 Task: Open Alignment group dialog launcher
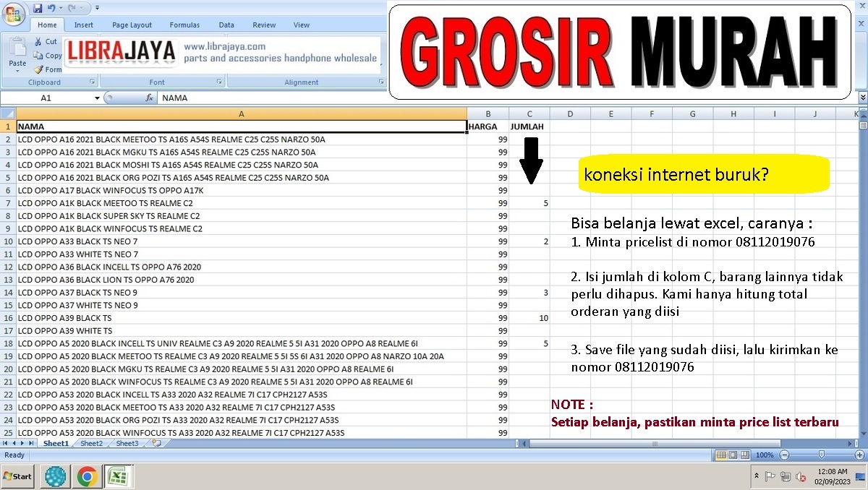(381, 82)
